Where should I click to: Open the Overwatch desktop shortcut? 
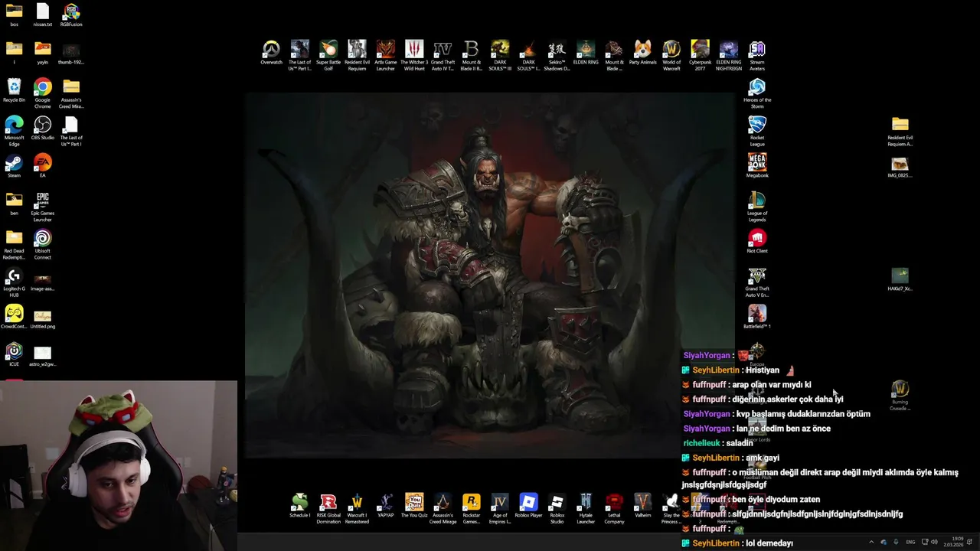click(x=271, y=53)
